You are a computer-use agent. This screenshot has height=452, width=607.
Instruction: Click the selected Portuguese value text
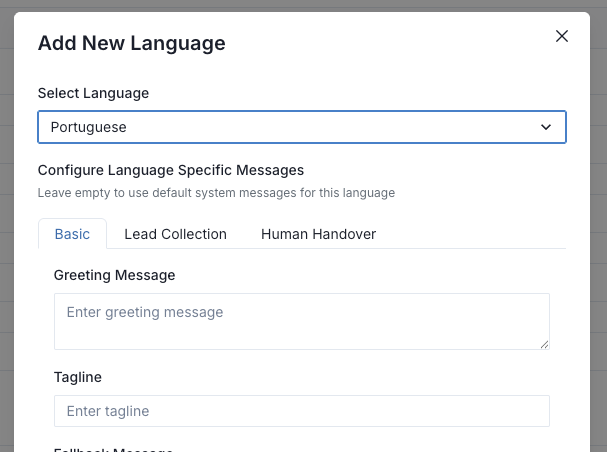coord(89,127)
